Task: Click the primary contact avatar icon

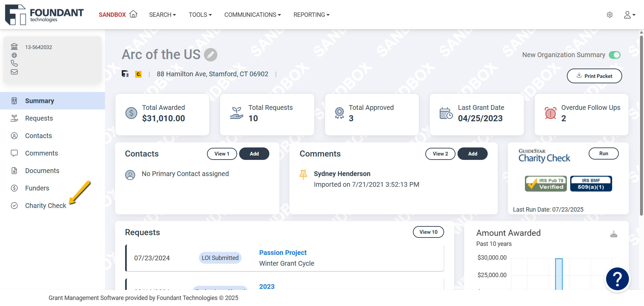Action: pyautogui.click(x=130, y=175)
